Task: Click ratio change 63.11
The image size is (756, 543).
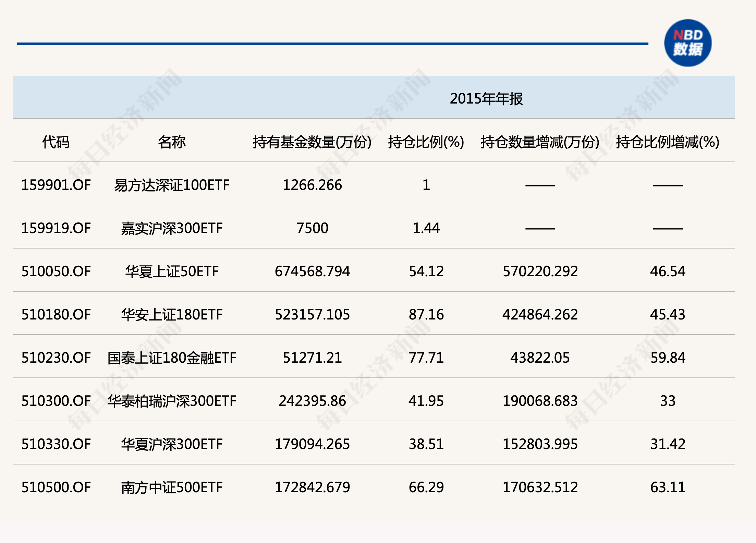Action: [x=668, y=487]
